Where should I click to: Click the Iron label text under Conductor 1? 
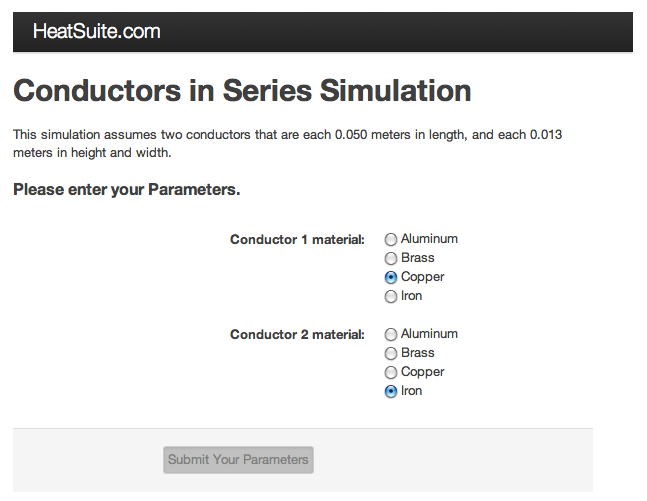tap(411, 296)
